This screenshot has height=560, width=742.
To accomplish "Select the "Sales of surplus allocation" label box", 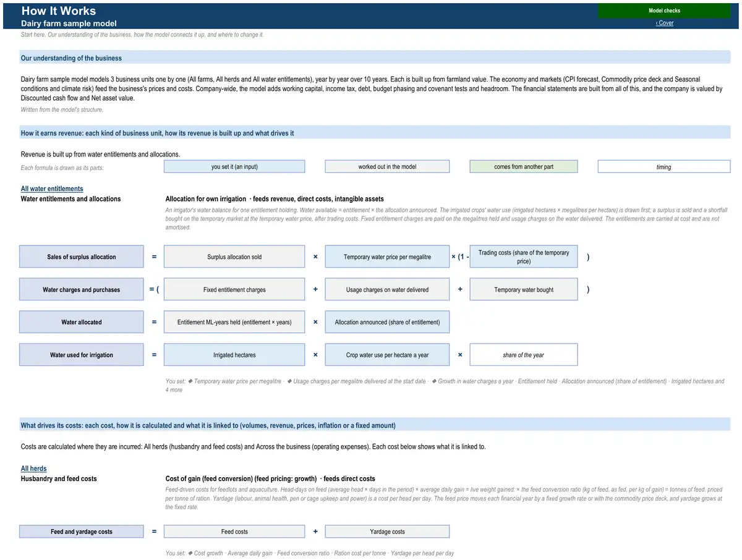I will click(x=82, y=257).
